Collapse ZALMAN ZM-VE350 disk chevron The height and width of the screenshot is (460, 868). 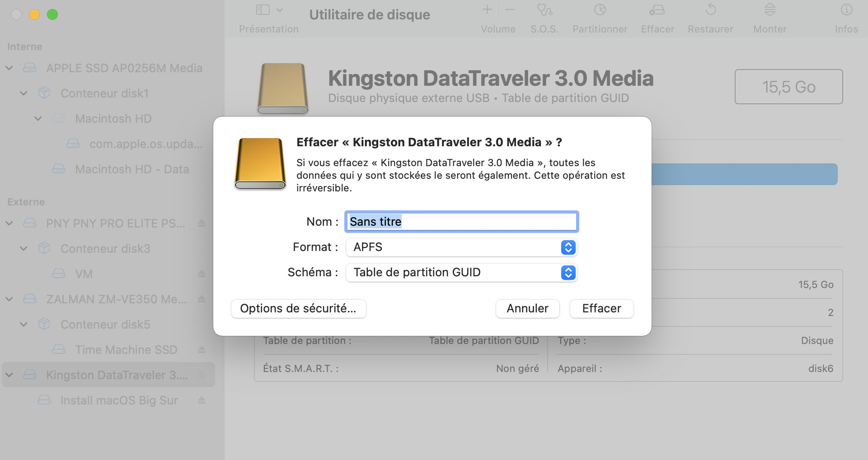coord(9,299)
